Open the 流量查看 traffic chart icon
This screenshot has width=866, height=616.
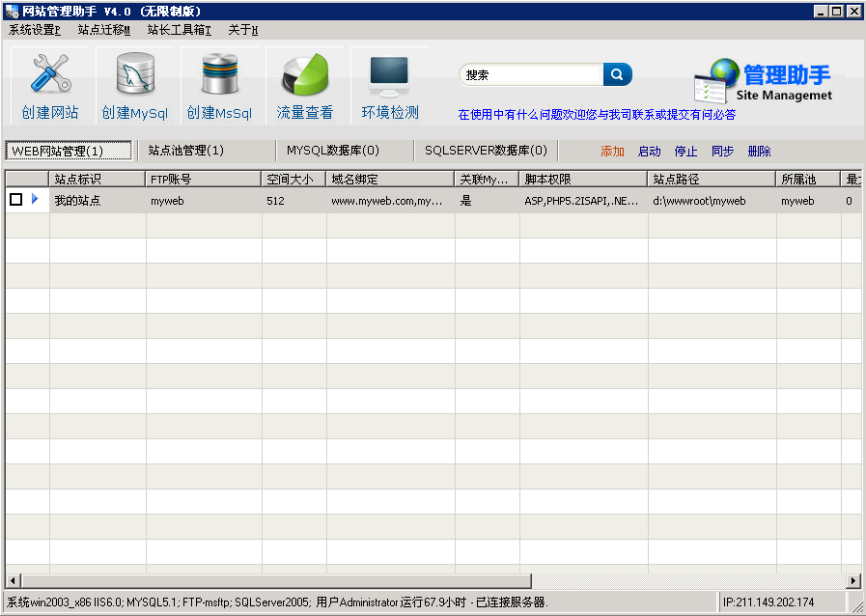point(305,77)
